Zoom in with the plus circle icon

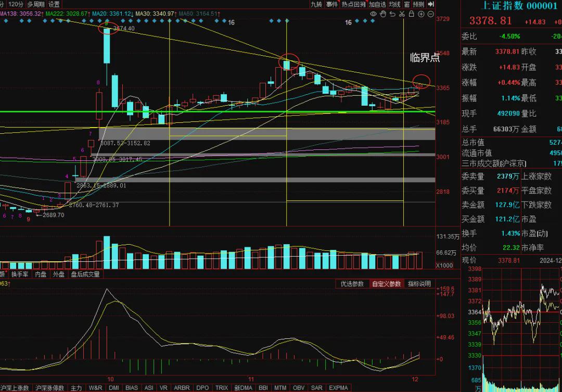(421, 14)
